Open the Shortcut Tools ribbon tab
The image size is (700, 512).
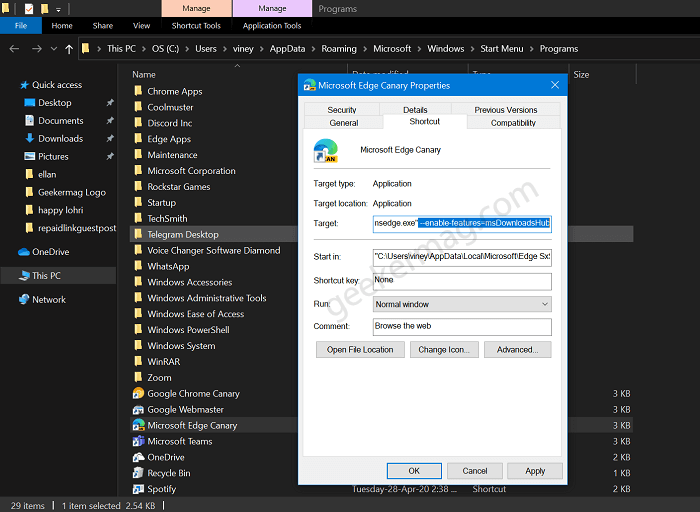coord(196,25)
